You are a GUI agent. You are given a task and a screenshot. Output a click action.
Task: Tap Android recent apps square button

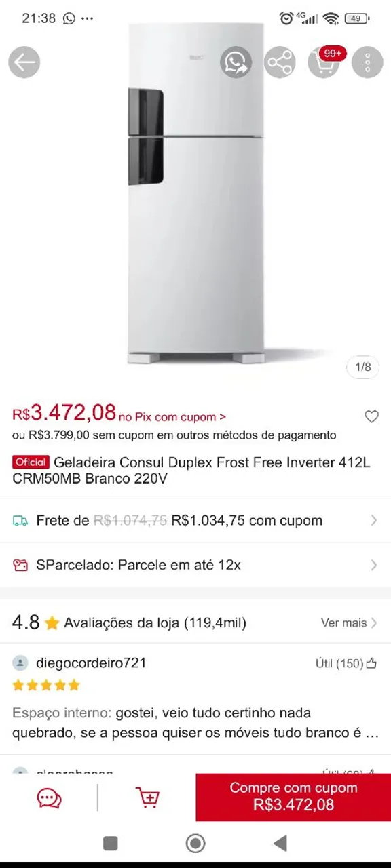(x=111, y=843)
